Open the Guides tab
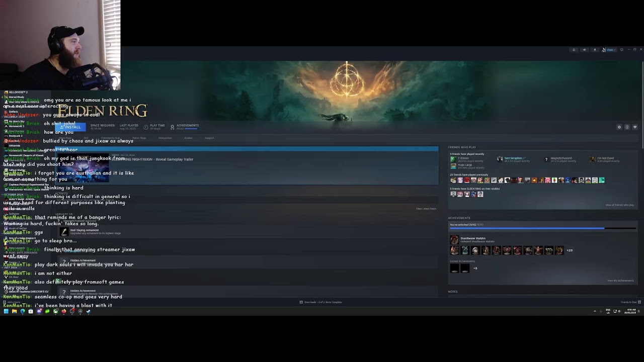Viewport: 644px width, 362px height. pos(188,138)
